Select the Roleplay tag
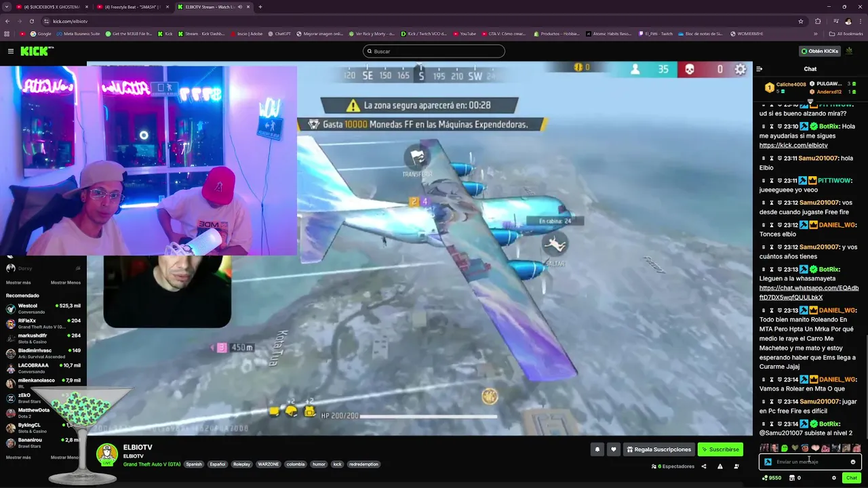Screen dimensions: 868x488 (x=241, y=464)
